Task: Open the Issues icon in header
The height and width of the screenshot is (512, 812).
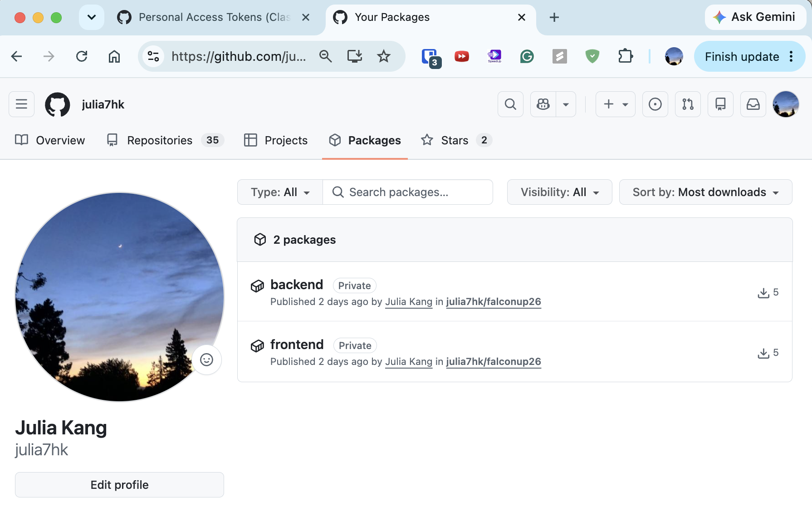Action: tap(655, 104)
